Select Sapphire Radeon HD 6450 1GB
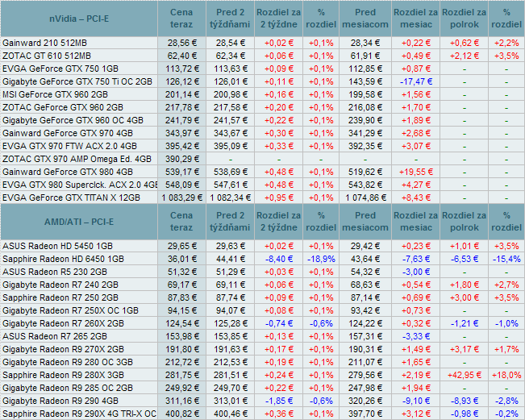 pyautogui.click(x=63, y=259)
